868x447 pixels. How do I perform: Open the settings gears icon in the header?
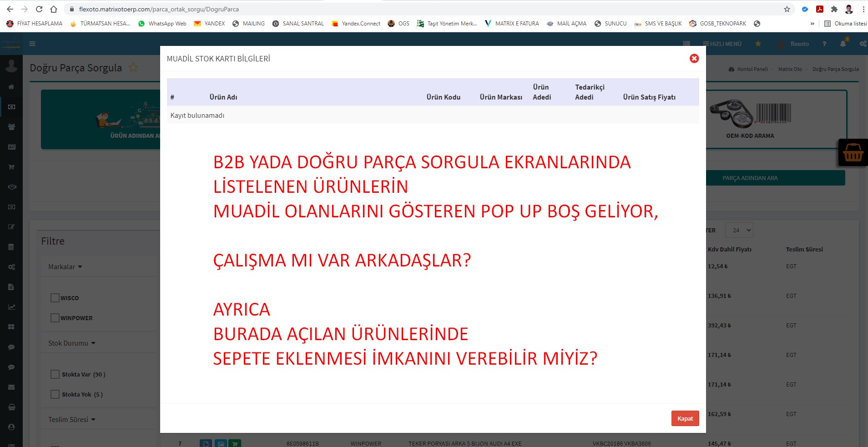[x=863, y=44]
